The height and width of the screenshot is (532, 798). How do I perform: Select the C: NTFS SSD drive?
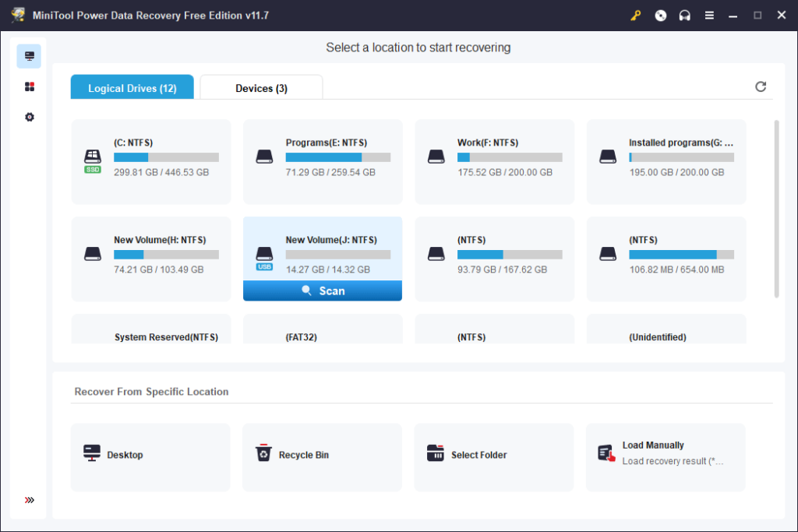point(151,161)
